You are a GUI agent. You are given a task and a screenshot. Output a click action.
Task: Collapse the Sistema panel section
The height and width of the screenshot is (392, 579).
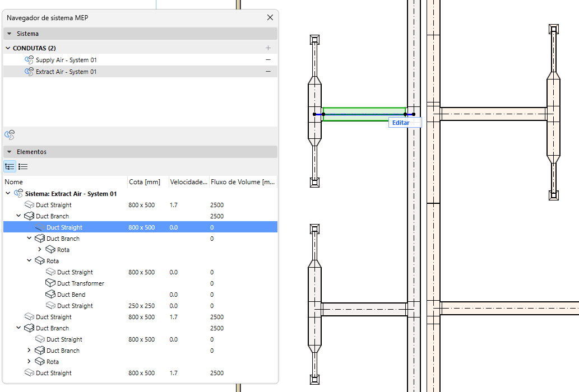(10, 34)
